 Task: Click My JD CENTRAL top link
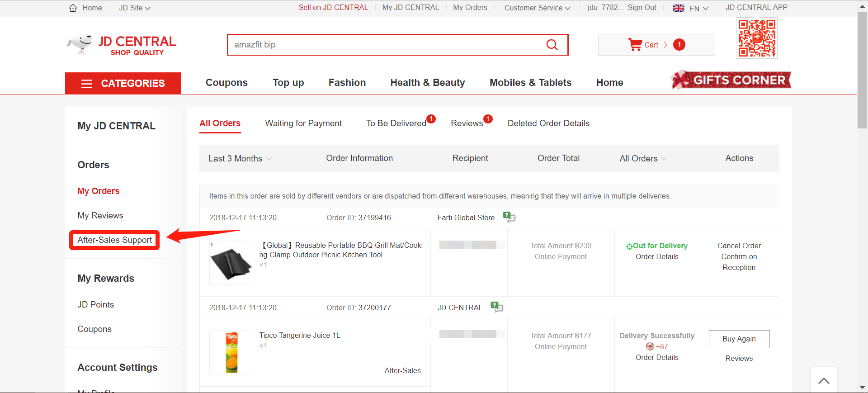410,7
